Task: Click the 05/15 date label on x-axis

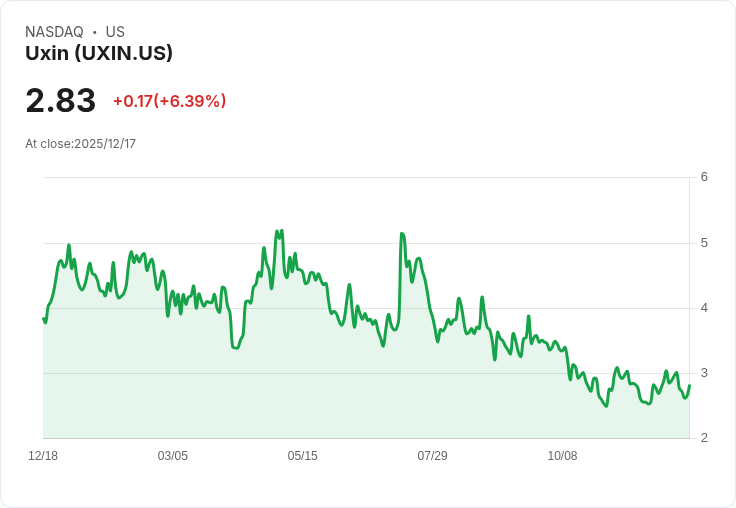Action: pos(302,455)
